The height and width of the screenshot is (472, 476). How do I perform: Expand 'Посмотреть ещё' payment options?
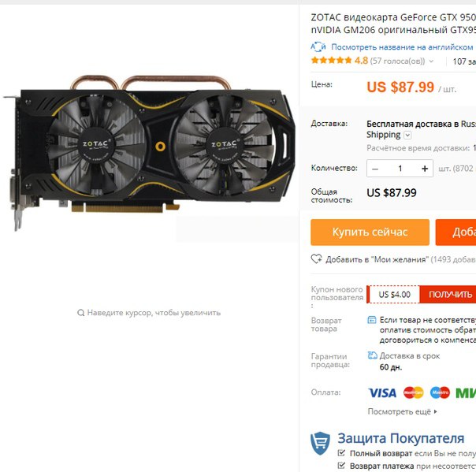pyautogui.click(x=402, y=411)
